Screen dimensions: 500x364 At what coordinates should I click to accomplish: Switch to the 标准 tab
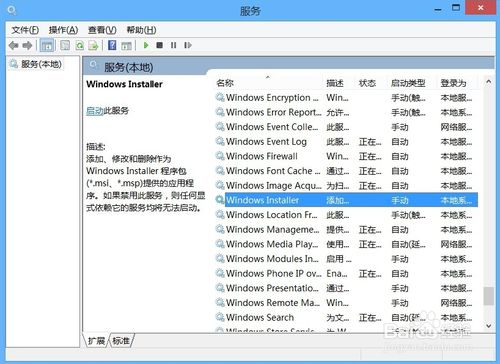[121, 341]
